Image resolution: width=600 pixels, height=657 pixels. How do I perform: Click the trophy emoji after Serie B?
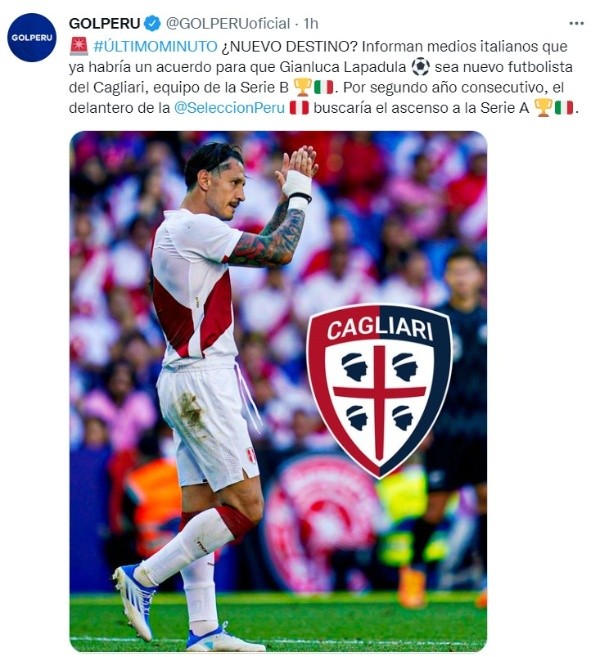click(302, 87)
